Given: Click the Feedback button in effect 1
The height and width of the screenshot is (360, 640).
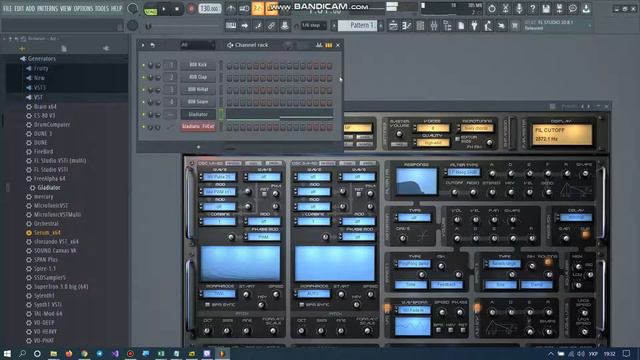Looking at the screenshot, I should [x=447, y=284].
